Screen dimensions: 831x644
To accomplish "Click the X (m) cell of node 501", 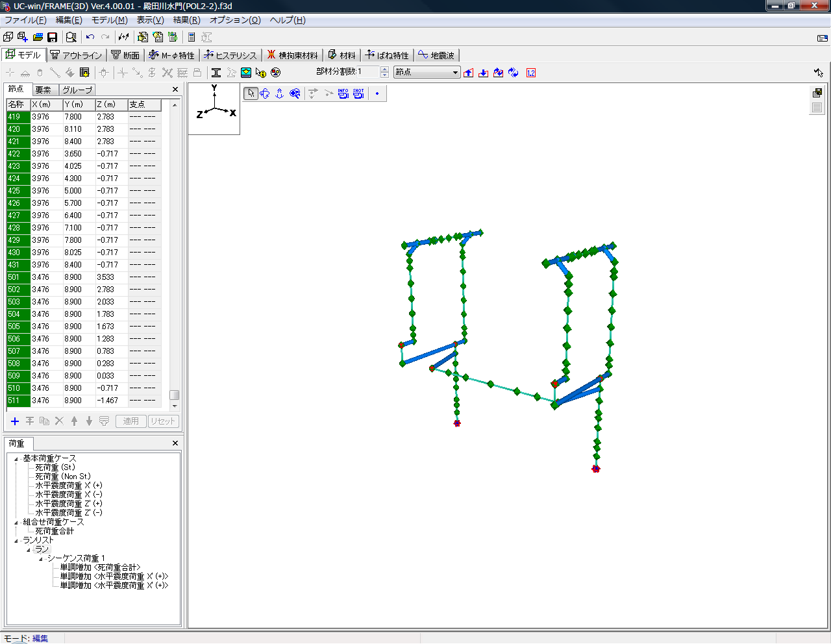I will point(46,277).
